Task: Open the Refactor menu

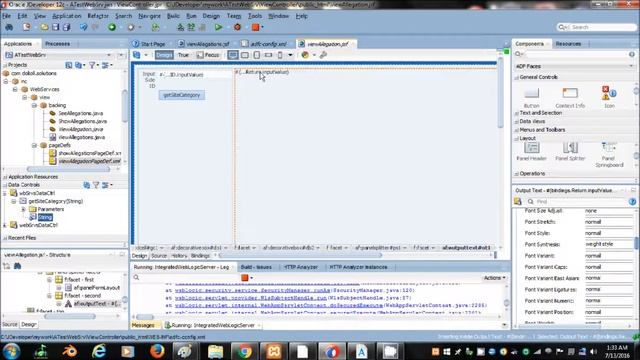Action: coord(98,16)
